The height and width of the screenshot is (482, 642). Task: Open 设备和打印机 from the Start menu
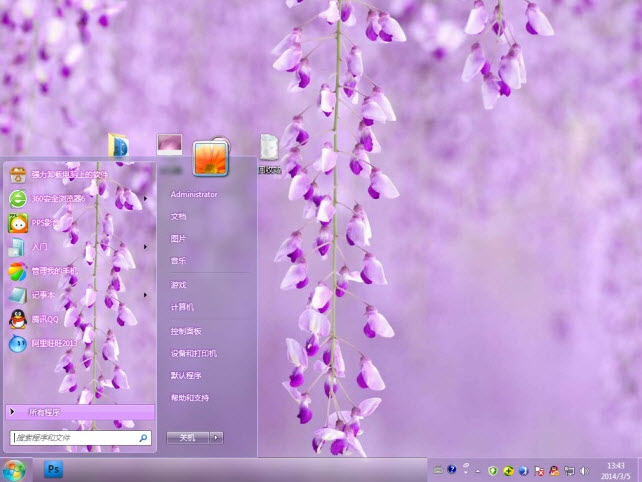193,353
